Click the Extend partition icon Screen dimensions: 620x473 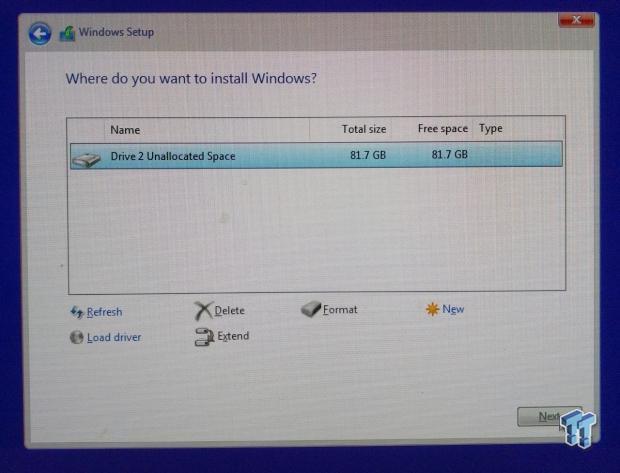(x=204, y=337)
